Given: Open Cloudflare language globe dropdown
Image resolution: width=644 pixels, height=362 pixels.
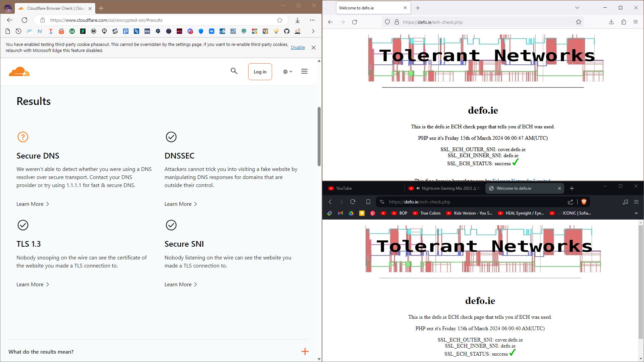Looking at the screenshot, I should [287, 71].
